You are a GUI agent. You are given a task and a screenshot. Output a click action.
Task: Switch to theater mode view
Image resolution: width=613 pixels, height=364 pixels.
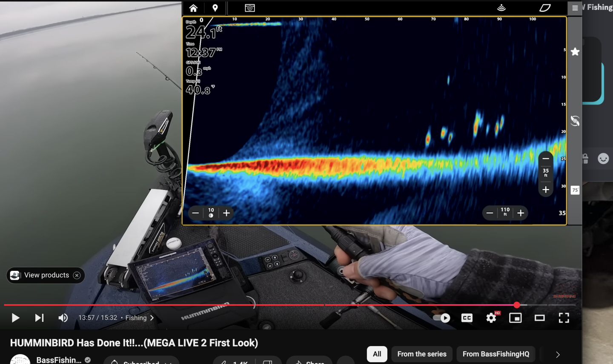[x=540, y=318]
